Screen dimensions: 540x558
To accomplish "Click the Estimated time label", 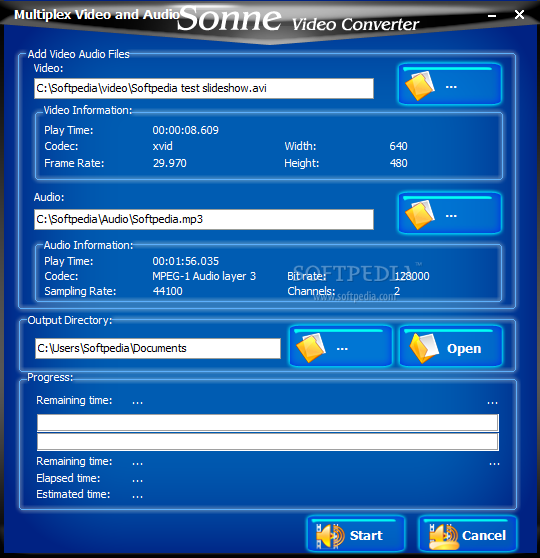I will click(73, 494).
